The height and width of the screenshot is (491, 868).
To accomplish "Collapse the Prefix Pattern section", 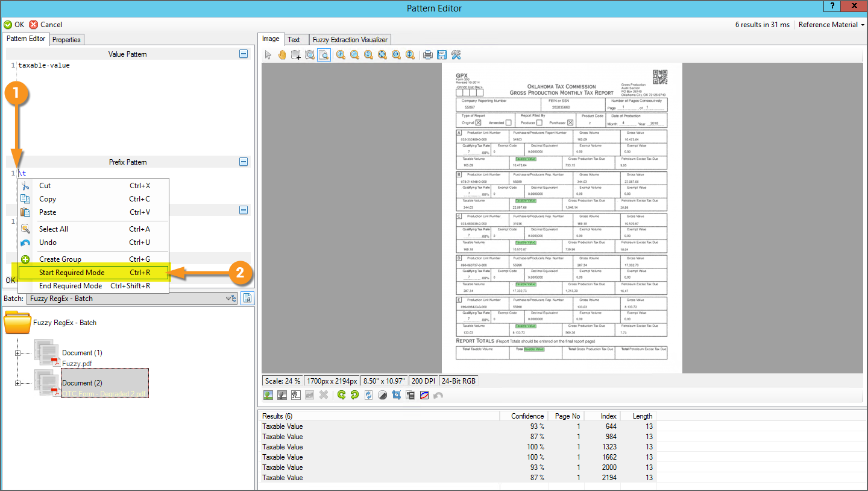I will [x=244, y=162].
